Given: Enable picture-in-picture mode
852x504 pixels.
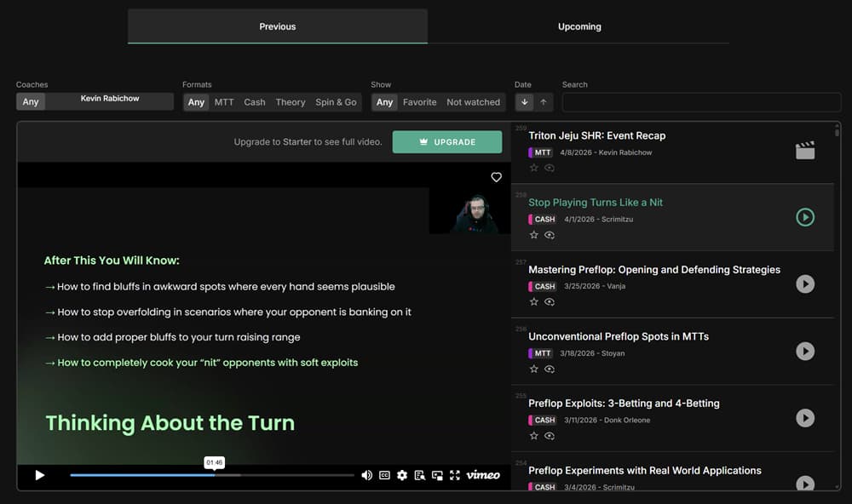Looking at the screenshot, I should (437, 475).
